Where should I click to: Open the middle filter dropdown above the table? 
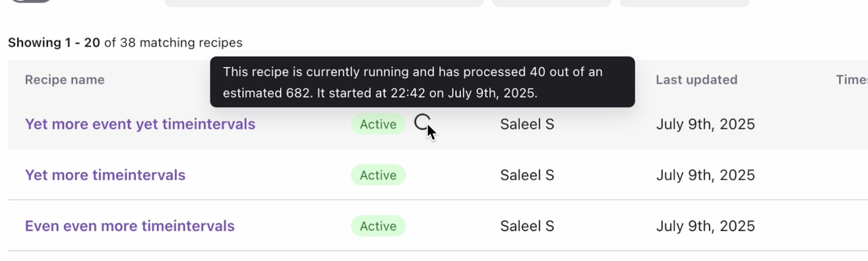point(552,3)
